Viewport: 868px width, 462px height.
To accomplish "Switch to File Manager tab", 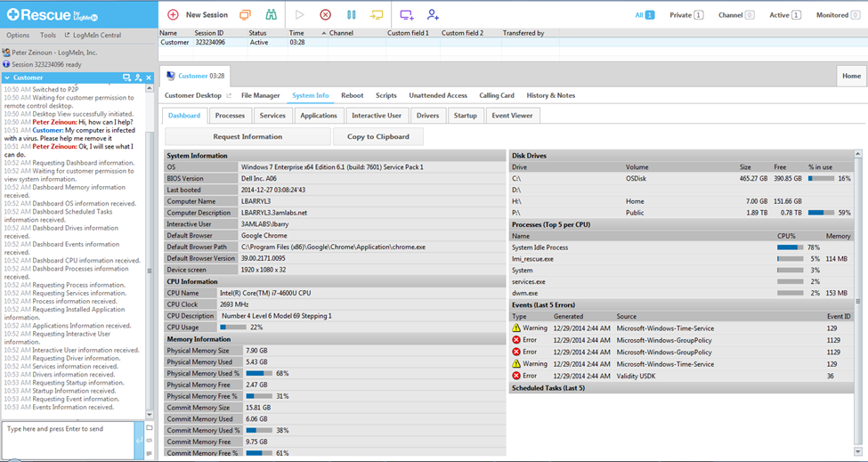I will [260, 95].
